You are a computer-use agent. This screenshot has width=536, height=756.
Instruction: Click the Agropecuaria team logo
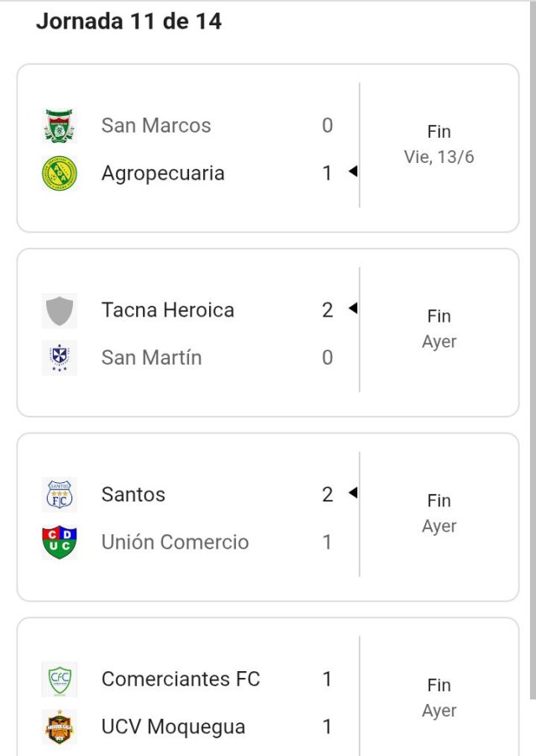(59, 173)
